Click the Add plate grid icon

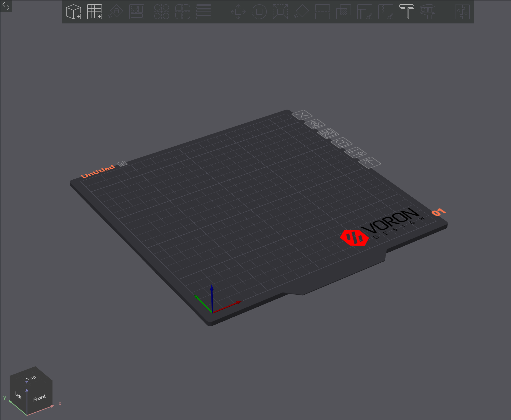(95, 12)
